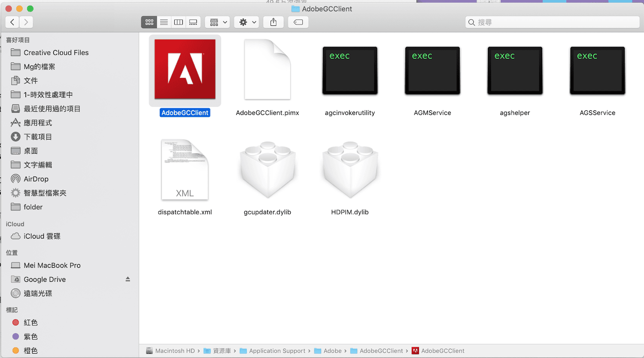The image size is (644, 358).
Task: Select the AdobeGCClient.pimx file icon
Action: tap(267, 69)
